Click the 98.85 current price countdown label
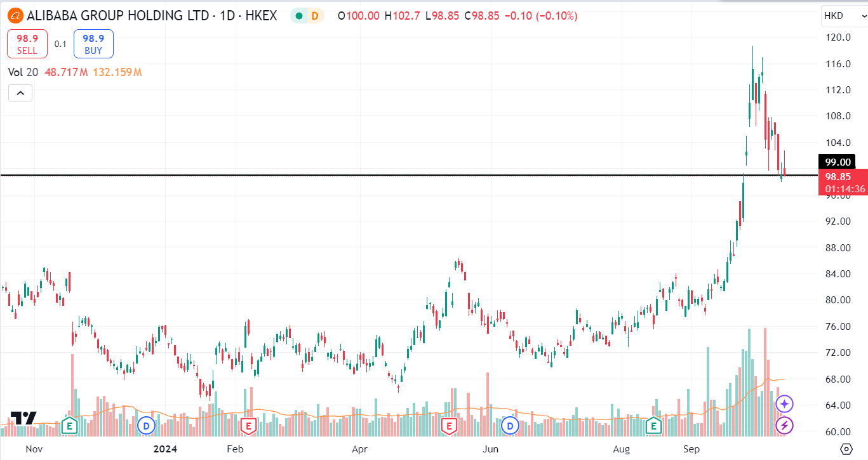 point(843,182)
